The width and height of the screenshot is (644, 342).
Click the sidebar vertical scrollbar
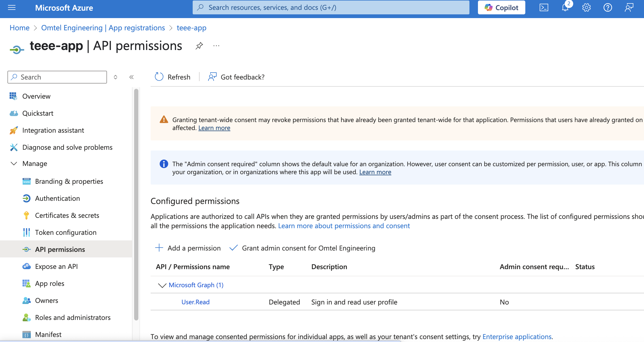136,204
